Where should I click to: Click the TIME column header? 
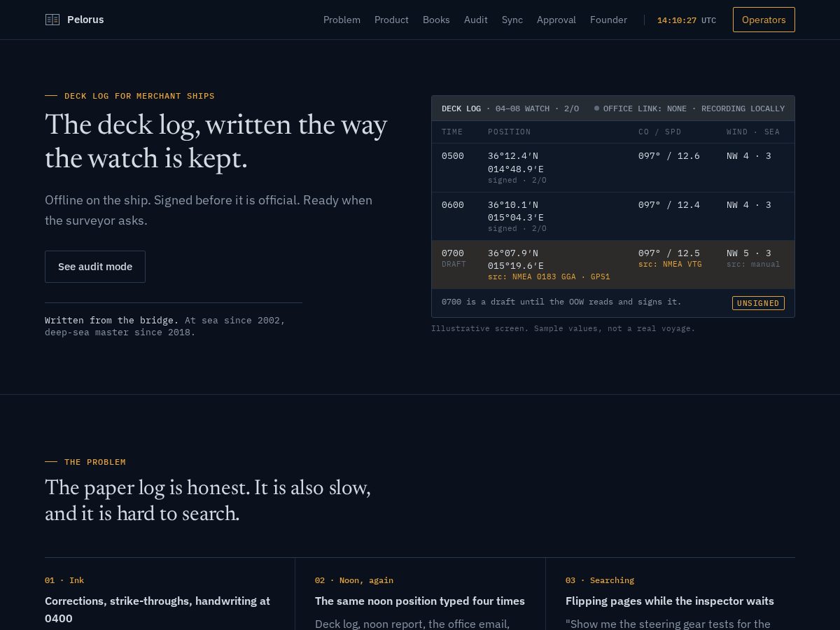pos(452,132)
